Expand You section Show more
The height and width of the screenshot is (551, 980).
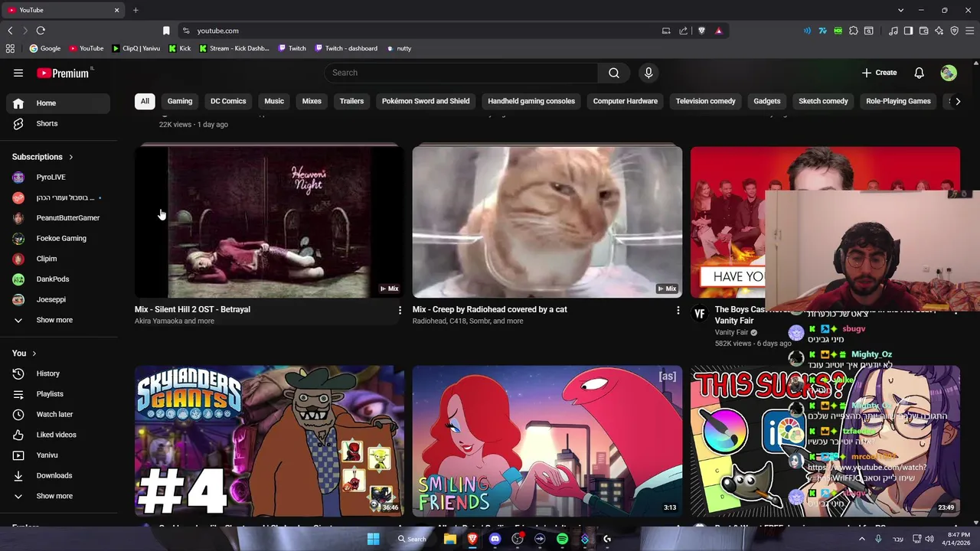click(x=58, y=496)
